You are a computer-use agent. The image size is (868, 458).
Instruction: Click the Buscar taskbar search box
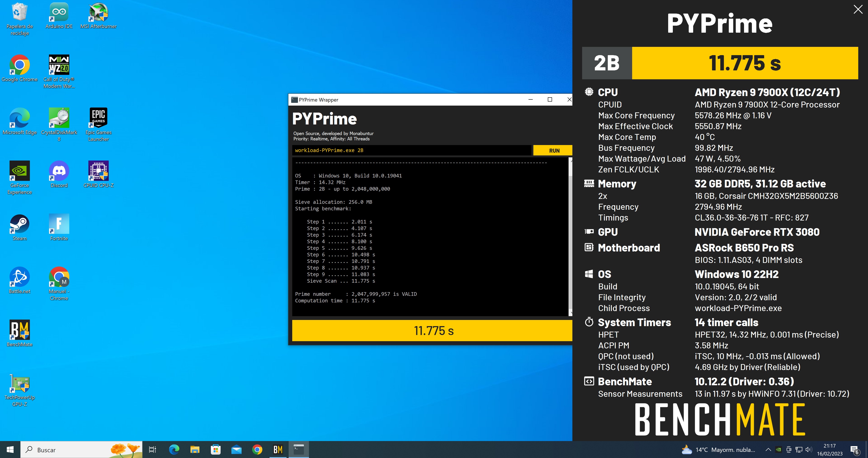[82, 450]
